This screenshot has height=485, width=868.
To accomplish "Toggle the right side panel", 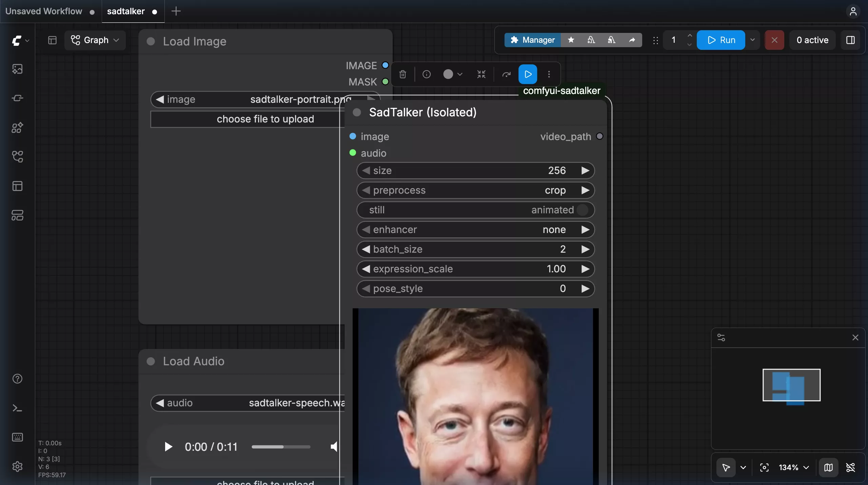I will (x=850, y=40).
